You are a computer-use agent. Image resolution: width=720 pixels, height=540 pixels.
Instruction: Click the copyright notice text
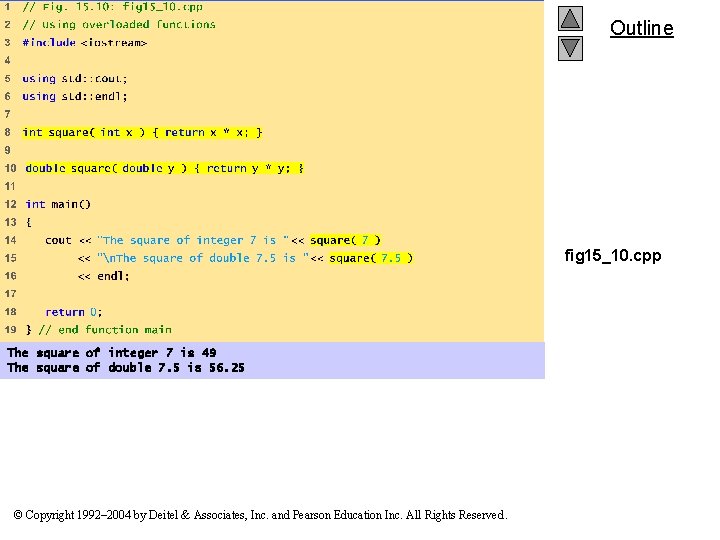[260, 515]
